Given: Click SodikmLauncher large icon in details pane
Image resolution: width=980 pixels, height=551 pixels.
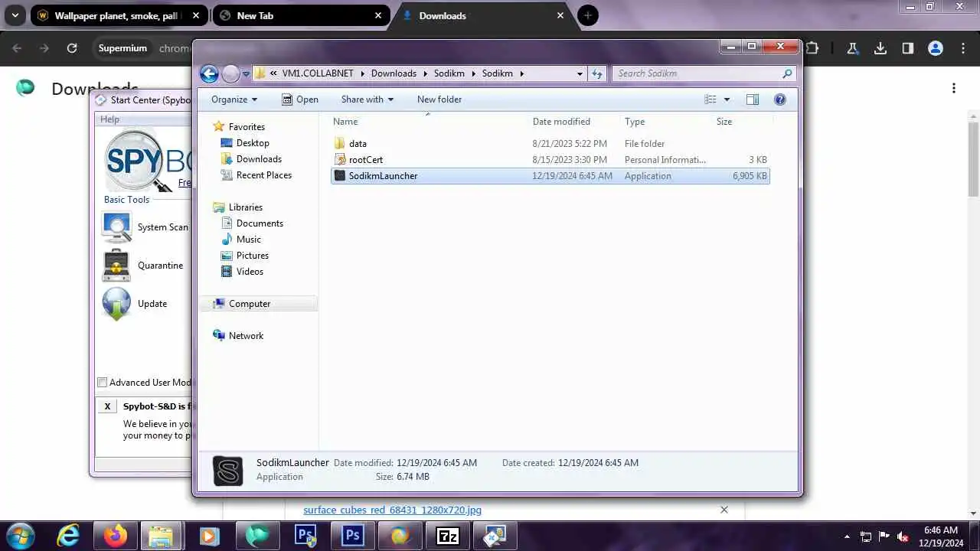Looking at the screenshot, I should coord(227,471).
